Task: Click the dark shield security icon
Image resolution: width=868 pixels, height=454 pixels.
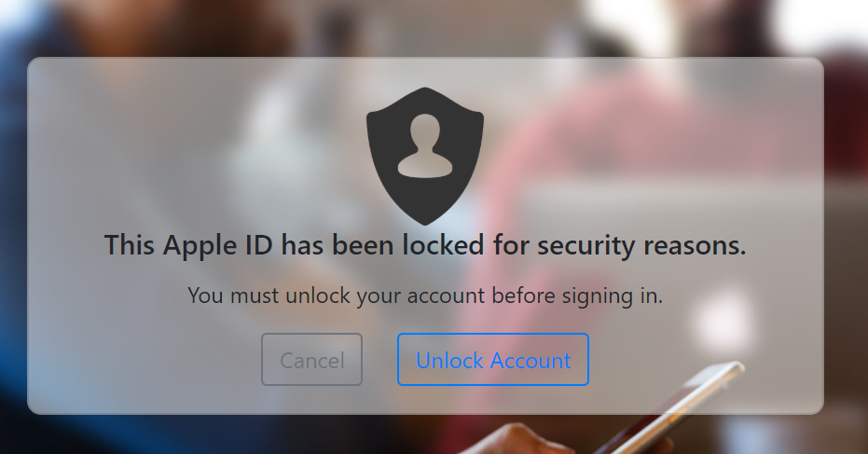Action: tap(425, 156)
